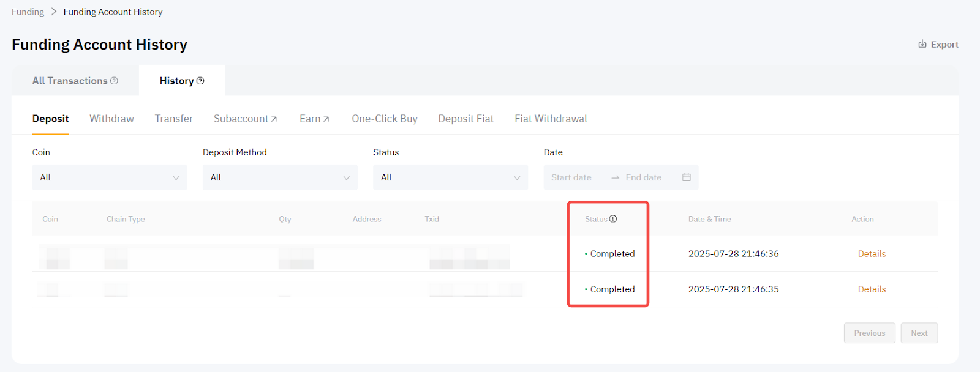The height and width of the screenshot is (372, 980).
Task: Open the All Transactions tab
Action: click(70, 81)
